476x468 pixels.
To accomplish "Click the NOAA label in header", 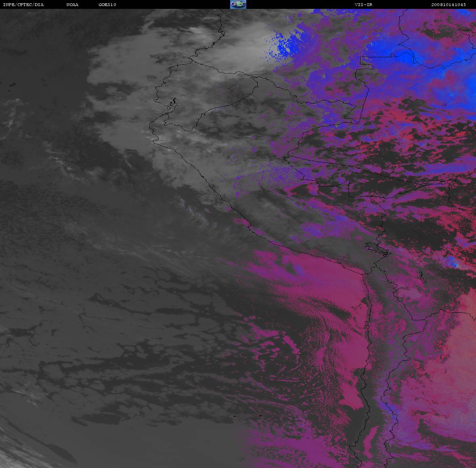I will point(72,4).
